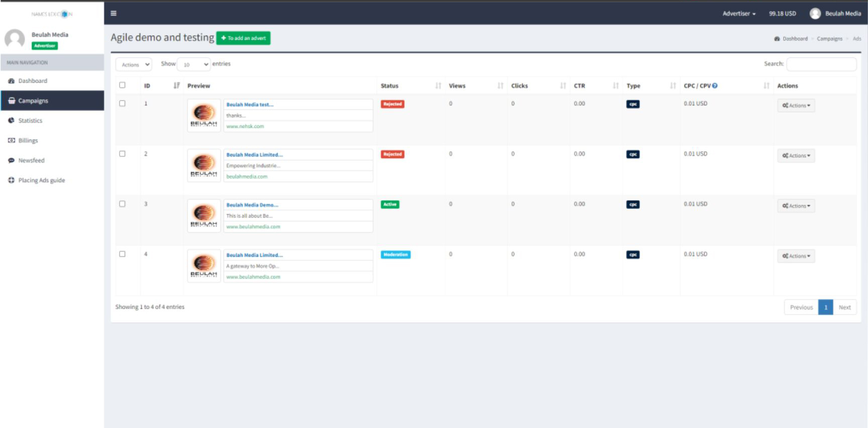Sort table by ID column icon
The image size is (868, 428).
176,85
